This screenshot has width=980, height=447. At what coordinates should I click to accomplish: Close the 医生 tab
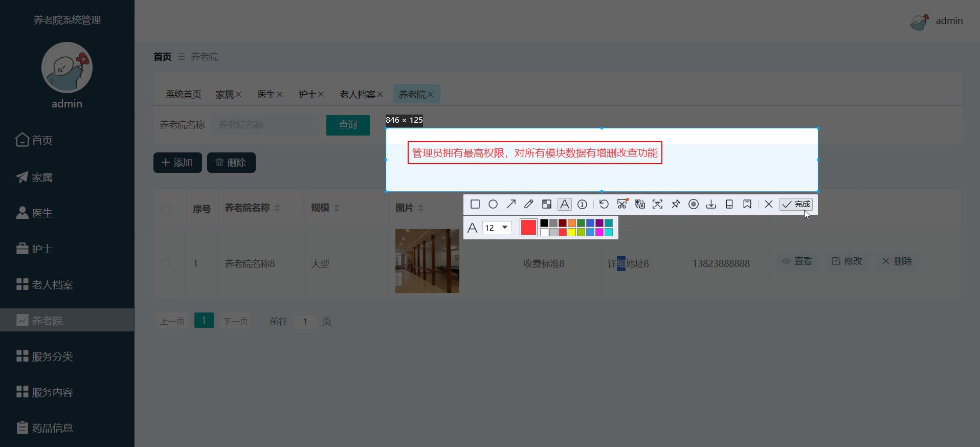tap(279, 95)
